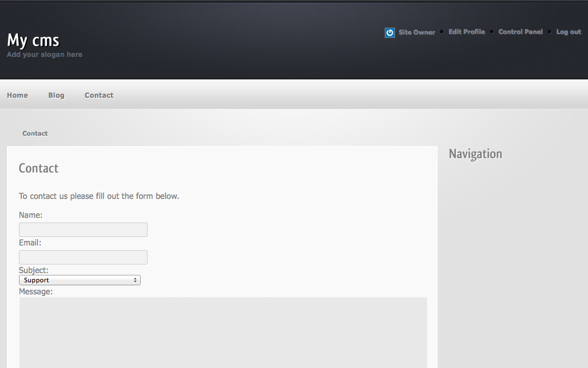Switch to the Contact tab

[x=99, y=95]
